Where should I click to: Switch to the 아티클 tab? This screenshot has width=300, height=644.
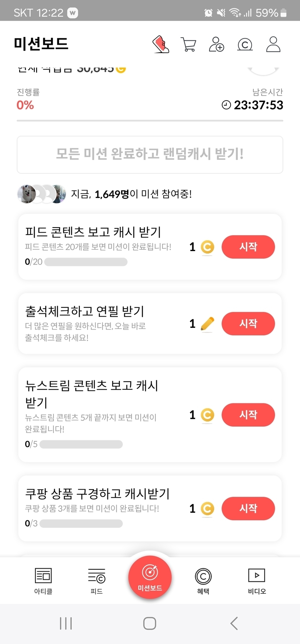pyautogui.click(x=43, y=581)
